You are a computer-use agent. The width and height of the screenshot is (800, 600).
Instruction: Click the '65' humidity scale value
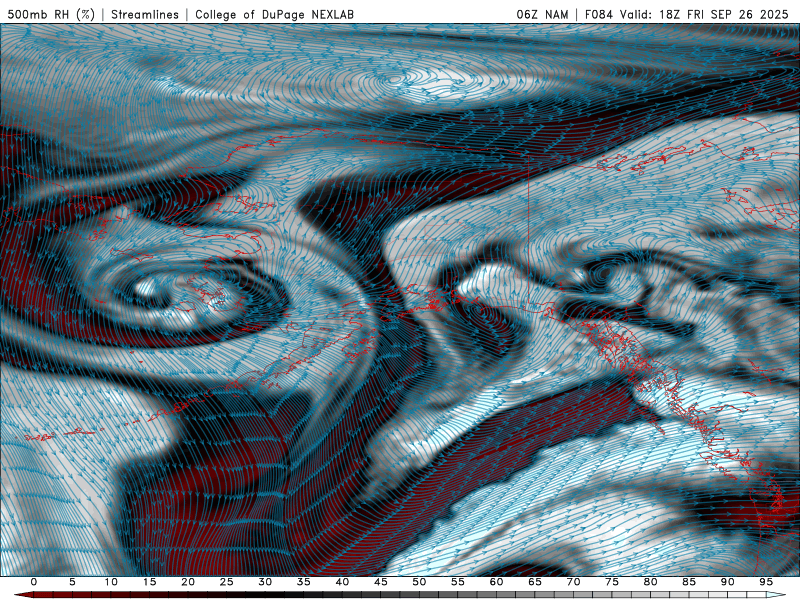pyautogui.click(x=535, y=582)
